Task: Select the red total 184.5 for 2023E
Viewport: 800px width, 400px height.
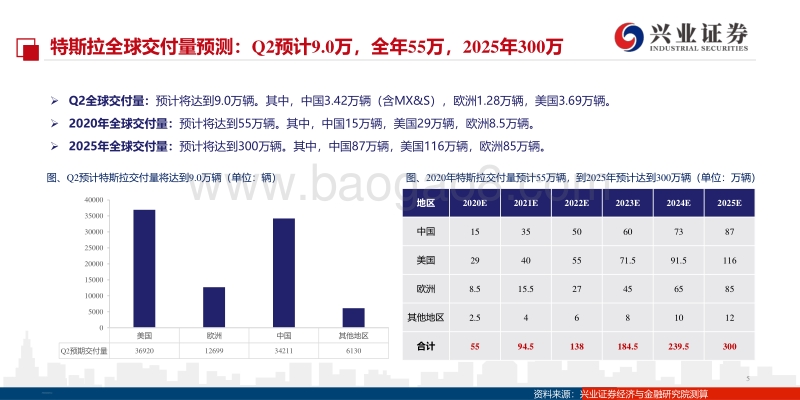Action: [x=628, y=346]
